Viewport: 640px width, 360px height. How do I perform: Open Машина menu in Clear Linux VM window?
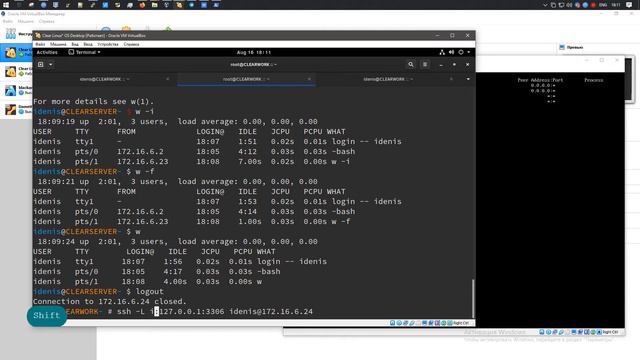tap(58, 44)
